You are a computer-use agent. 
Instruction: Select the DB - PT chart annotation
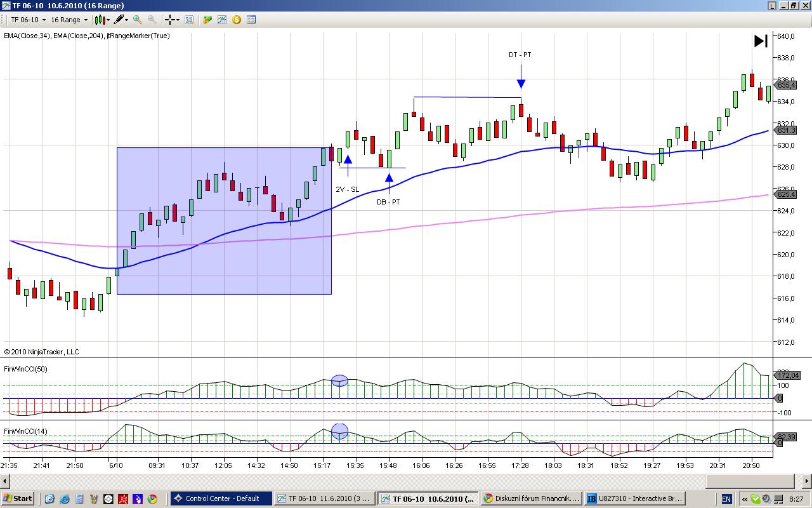[388, 202]
